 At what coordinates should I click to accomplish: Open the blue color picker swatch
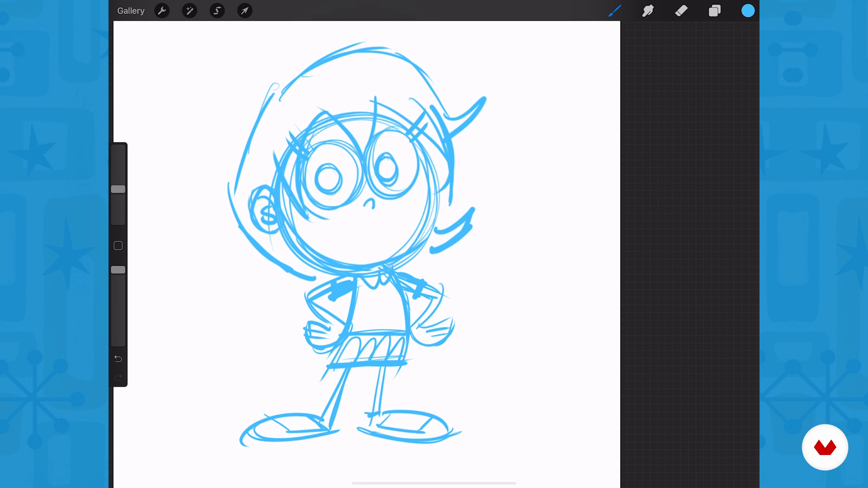pos(748,11)
